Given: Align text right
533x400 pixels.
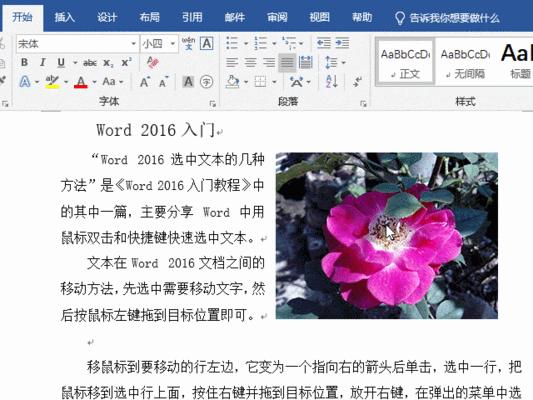Looking at the screenshot, I should pos(269,63).
